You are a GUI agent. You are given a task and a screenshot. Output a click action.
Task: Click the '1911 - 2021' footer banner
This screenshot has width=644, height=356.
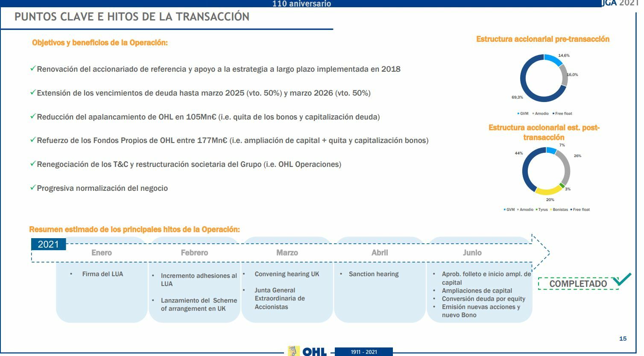tap(364, 352)
